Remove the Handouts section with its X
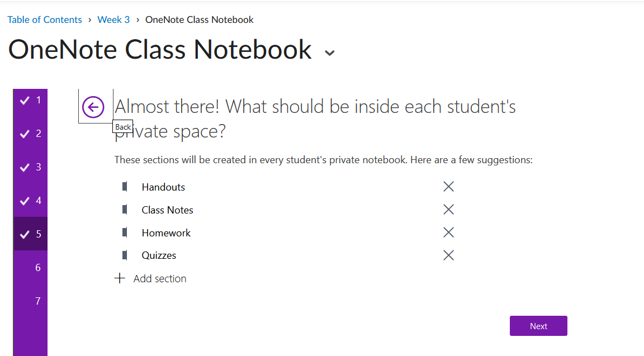Screen dimensions: 644x356 pos(448,187)
